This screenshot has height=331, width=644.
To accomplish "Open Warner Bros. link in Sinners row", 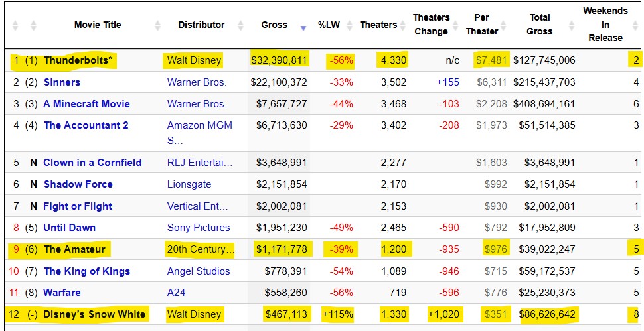I will 197,82.
